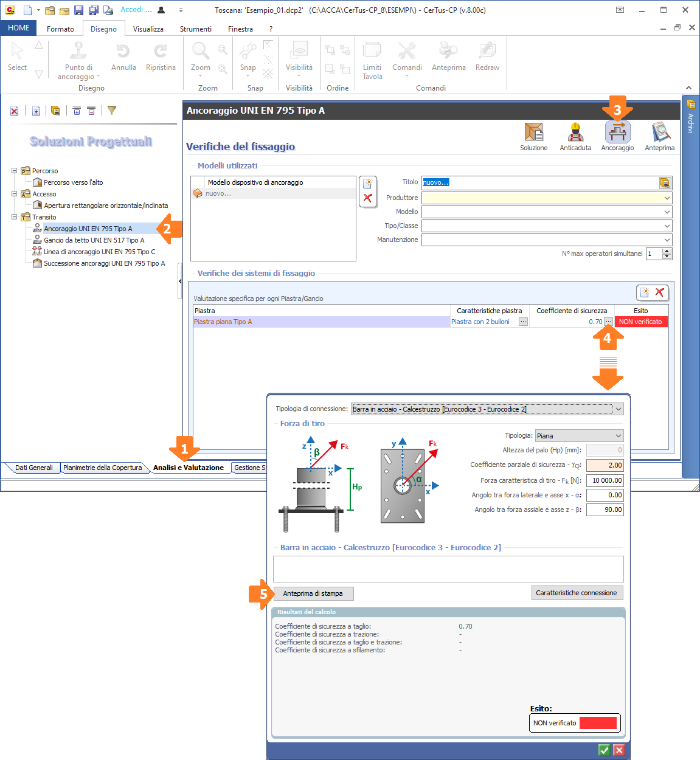The height and width of the screenshot is (760, 700).
Task: Open the Tipo/Classe dropdown
Action: (667, 226)
